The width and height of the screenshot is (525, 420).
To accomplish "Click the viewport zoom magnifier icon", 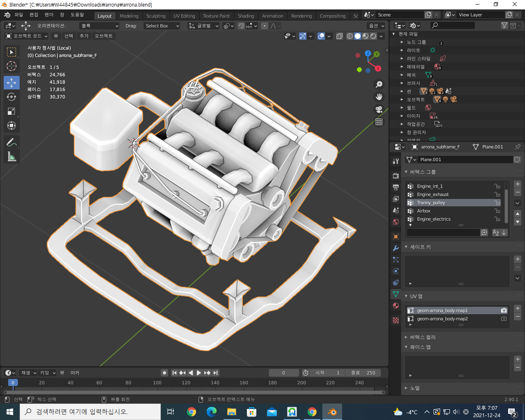I will pos(379,84).
